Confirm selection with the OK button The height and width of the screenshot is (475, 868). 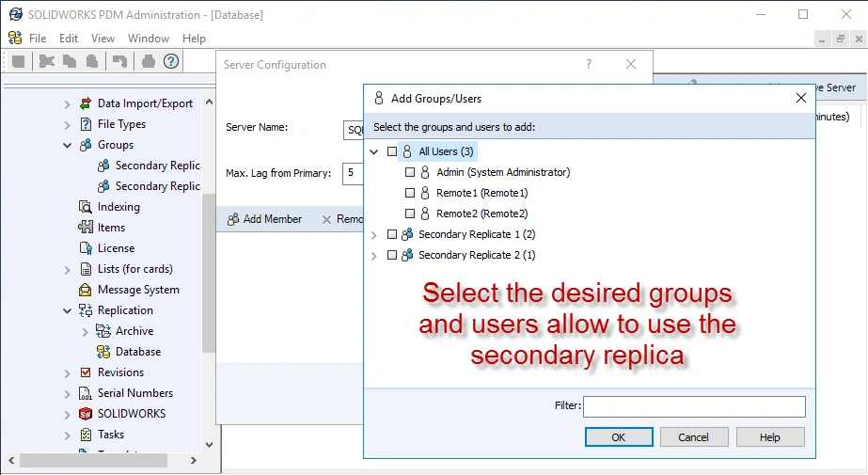[619, 437]
